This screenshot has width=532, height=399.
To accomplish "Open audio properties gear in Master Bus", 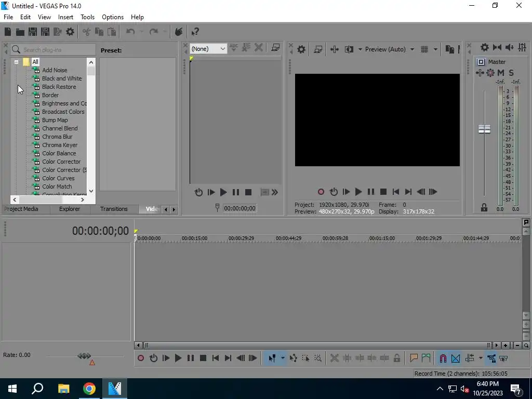I will pyautogui.click(x=485, y=47).
